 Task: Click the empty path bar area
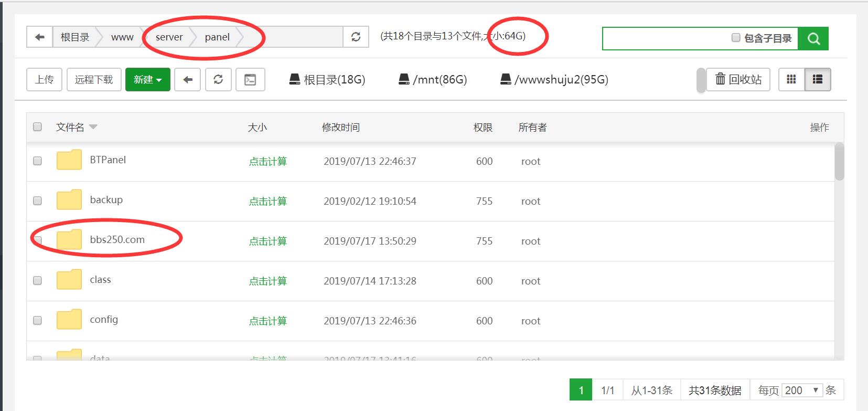(294, 37)
